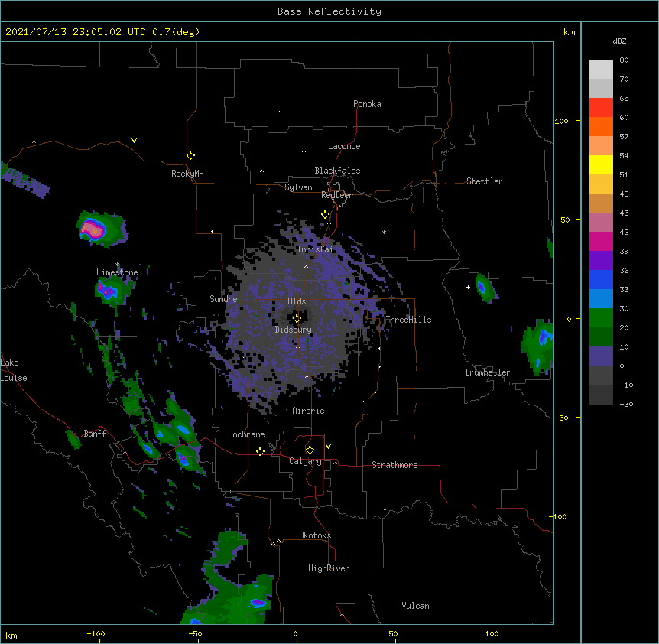659x644 pixels.
Task: Select the yellow 51-54 dBZ legend swatch
Action: pos(601,164)
